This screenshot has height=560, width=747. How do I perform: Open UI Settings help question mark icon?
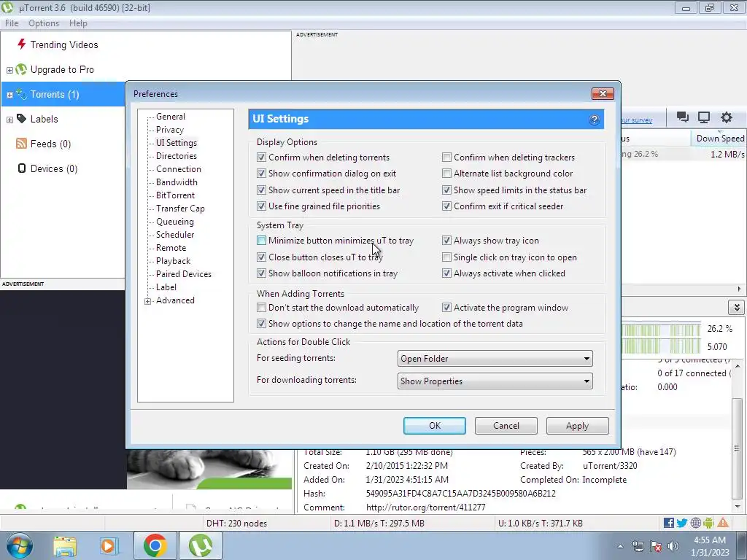coord(594,120)
